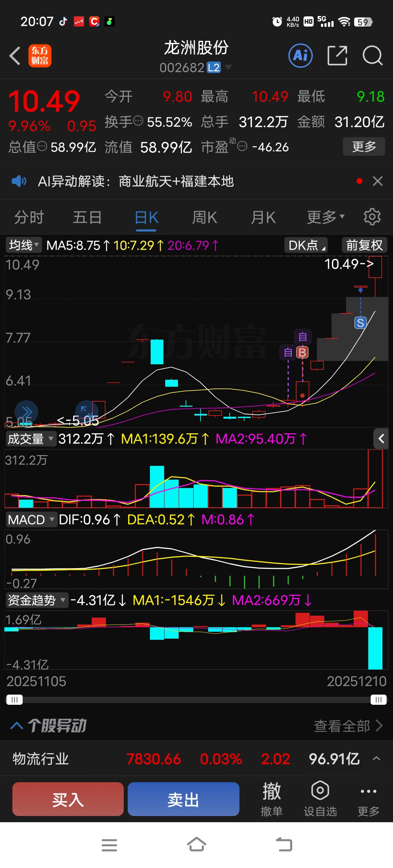This screenshot has width=393, height=868.
Task: Collapse the 个股异动 section chevron
Action: pyautogui.click(x=17, y=726)
